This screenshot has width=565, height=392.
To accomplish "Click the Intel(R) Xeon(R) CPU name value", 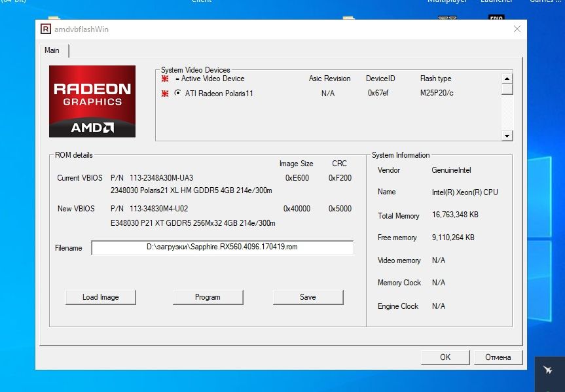I will pyautogui.click(x=465, y=192).
